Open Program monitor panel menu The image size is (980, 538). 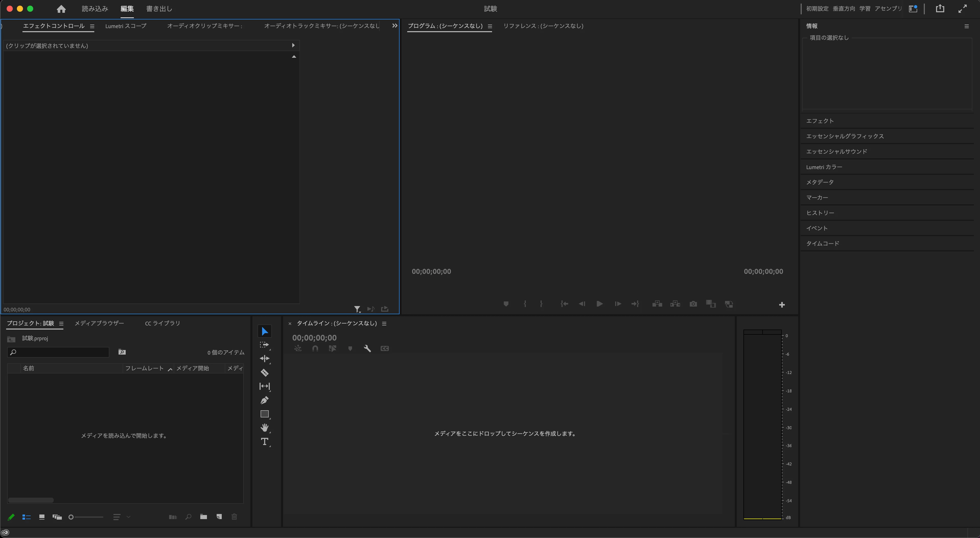490,26
